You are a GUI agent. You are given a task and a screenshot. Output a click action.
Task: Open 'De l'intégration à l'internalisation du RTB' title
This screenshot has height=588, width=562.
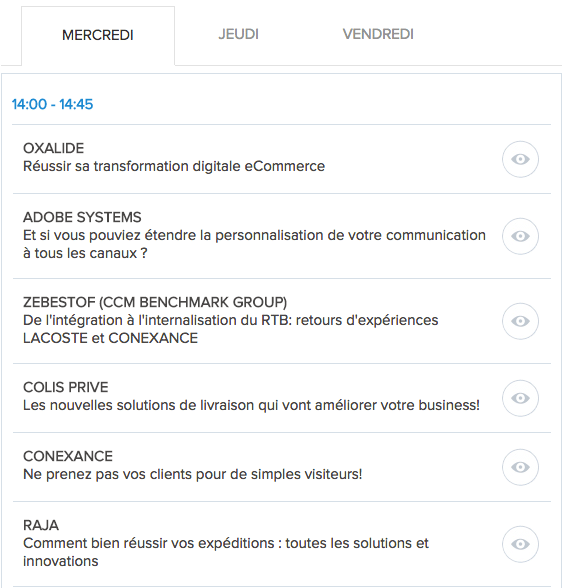click(x=231, y=329)
